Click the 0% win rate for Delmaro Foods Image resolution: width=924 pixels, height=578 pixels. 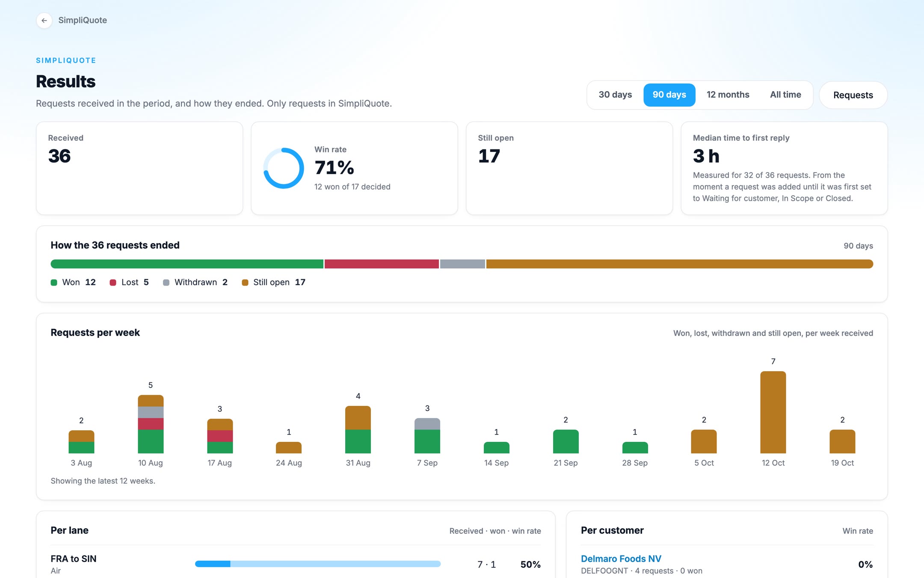(x=865, y=564)
